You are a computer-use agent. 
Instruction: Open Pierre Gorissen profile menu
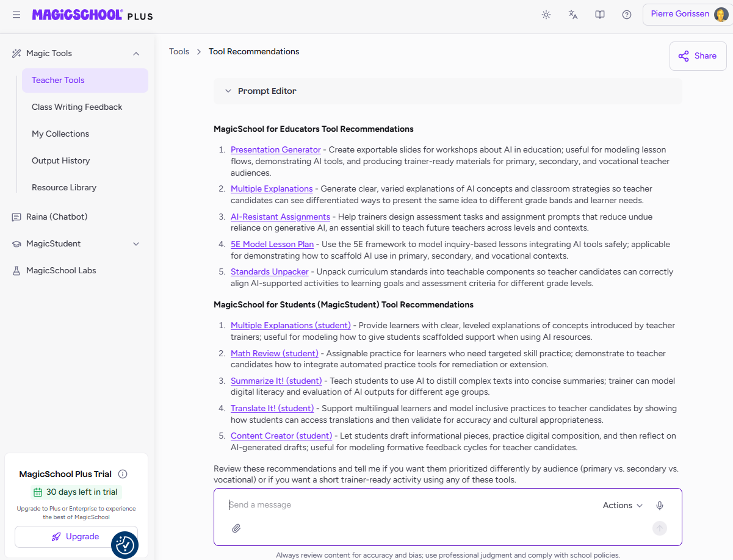point(687,15)
